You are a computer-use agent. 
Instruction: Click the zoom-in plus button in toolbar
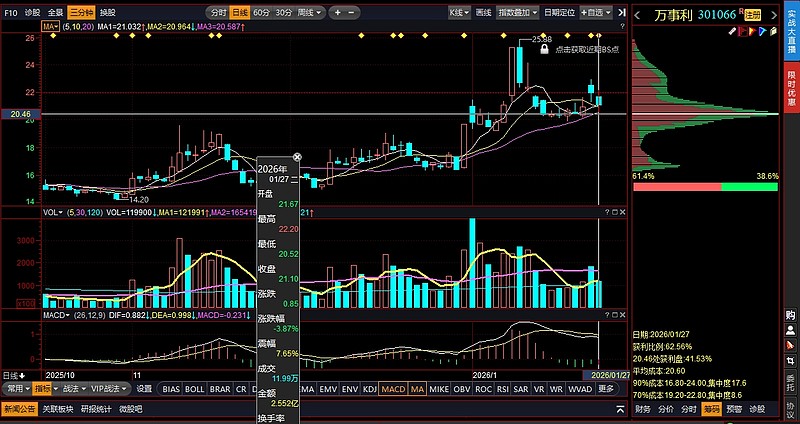click(338, 13)
